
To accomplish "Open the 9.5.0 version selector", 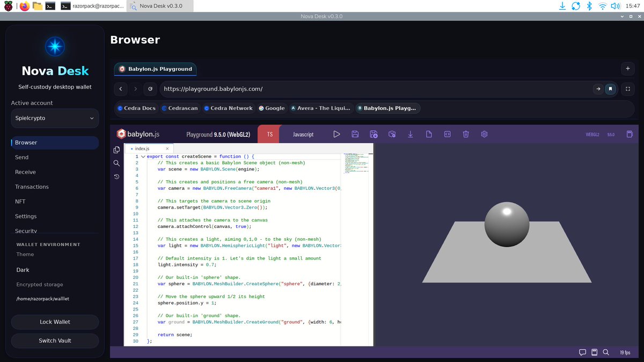I will tap(611, 135).
